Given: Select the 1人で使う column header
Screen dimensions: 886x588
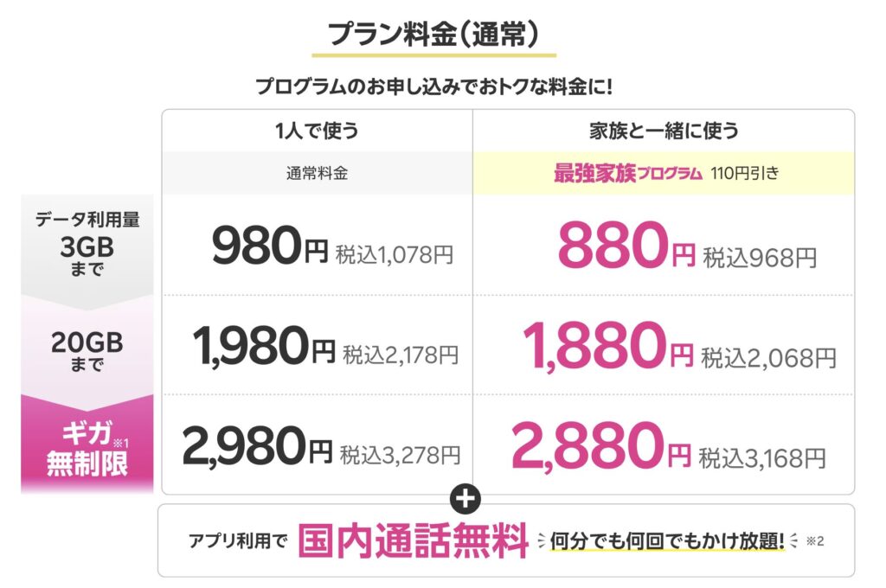Looking at the screenshot, I should coord(317,131).
